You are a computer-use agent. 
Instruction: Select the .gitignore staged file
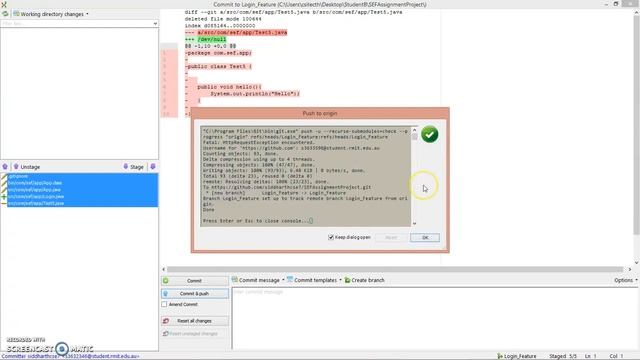coord(82,176)
